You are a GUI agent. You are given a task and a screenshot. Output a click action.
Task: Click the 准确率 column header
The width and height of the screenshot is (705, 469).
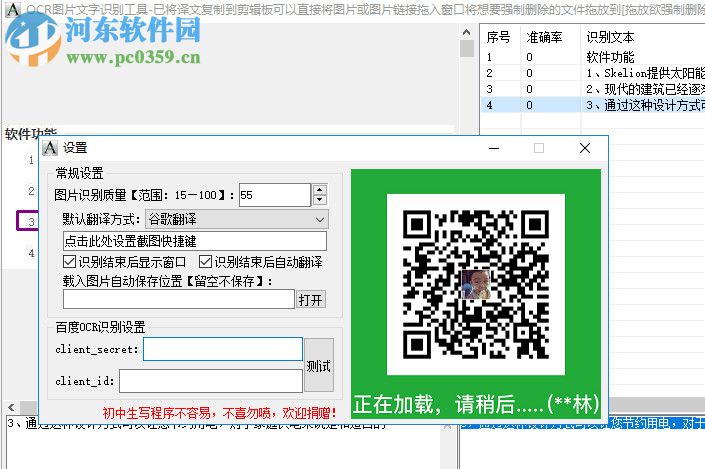(551, 37)
